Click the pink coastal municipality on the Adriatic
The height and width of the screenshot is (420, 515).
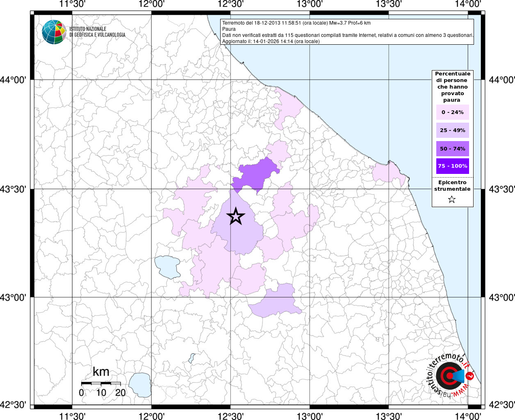[387, 173]
